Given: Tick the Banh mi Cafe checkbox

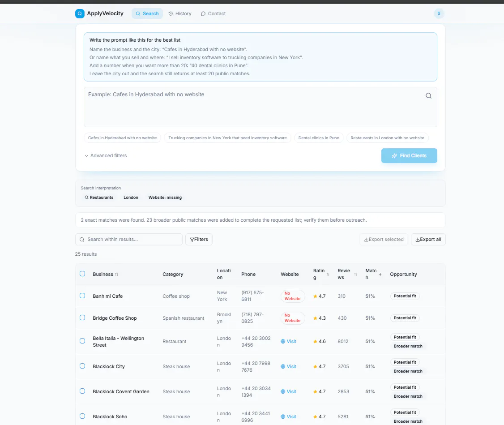Looking at the screenshot, I should point(82,296).
